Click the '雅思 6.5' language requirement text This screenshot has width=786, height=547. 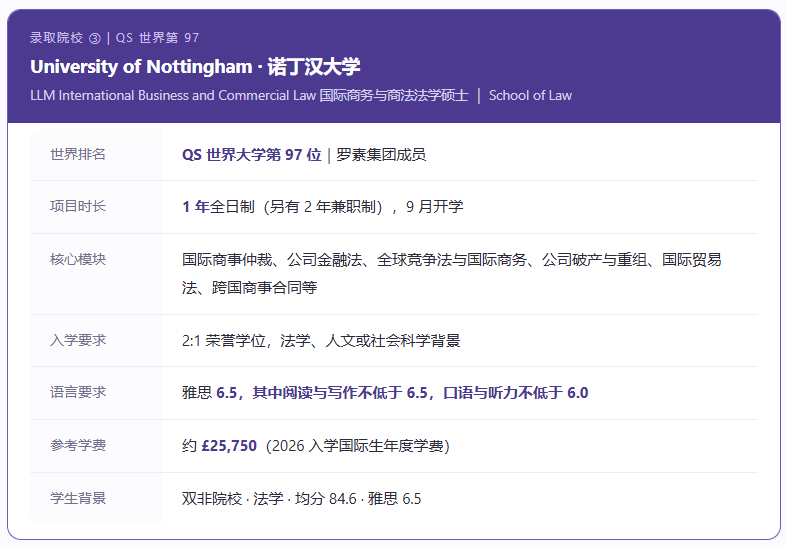point(385,393)
